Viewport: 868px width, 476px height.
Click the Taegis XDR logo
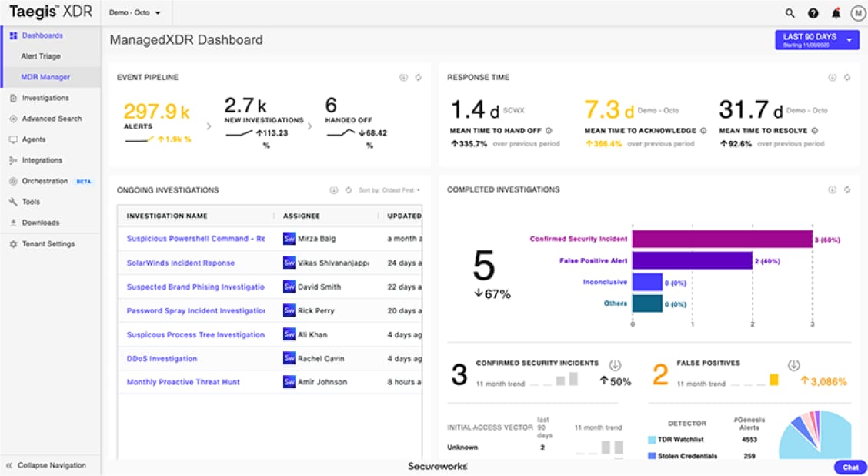pos(50,12)
